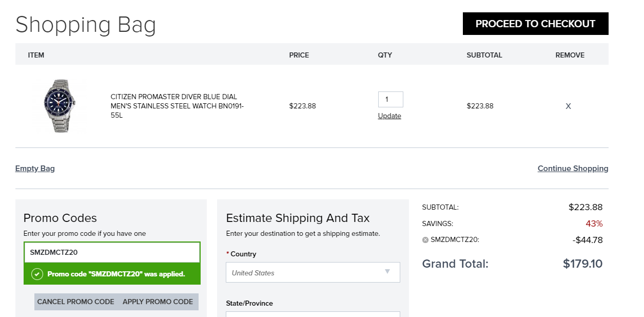Click the promo code applied message
644x317 pixels.
point(116,274)
